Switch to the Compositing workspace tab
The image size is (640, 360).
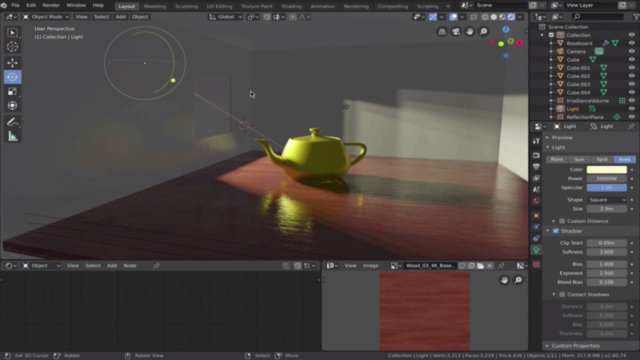392,6
